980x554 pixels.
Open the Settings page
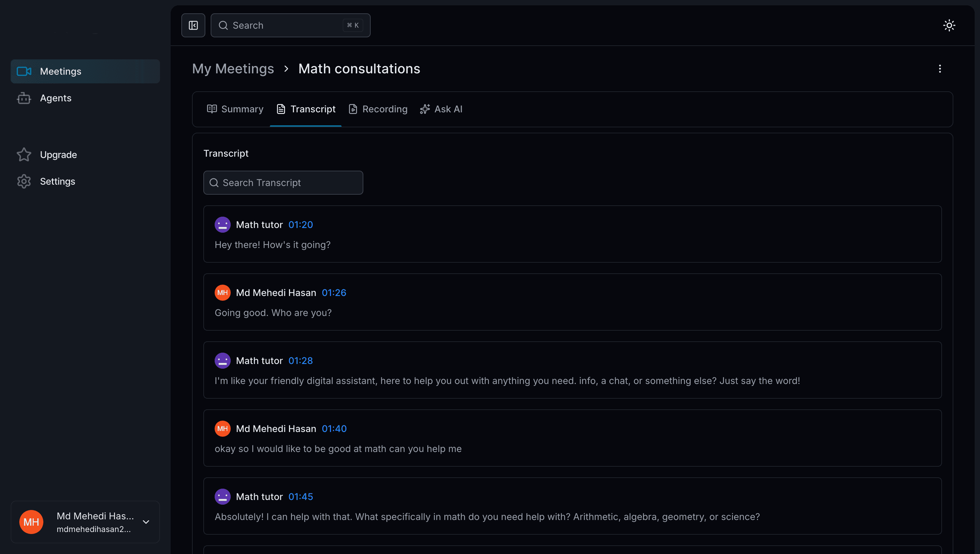coord(85,181)
